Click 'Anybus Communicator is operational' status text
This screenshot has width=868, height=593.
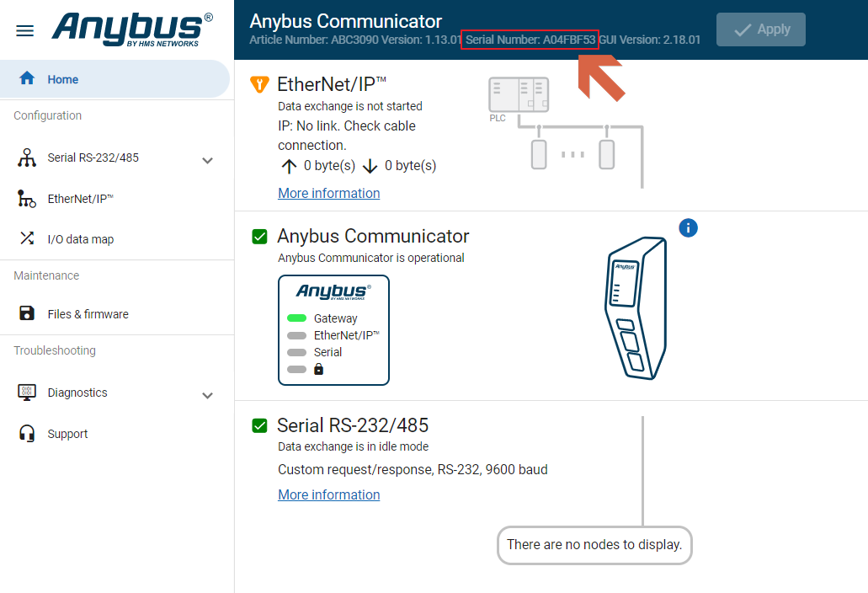(371, 258)
